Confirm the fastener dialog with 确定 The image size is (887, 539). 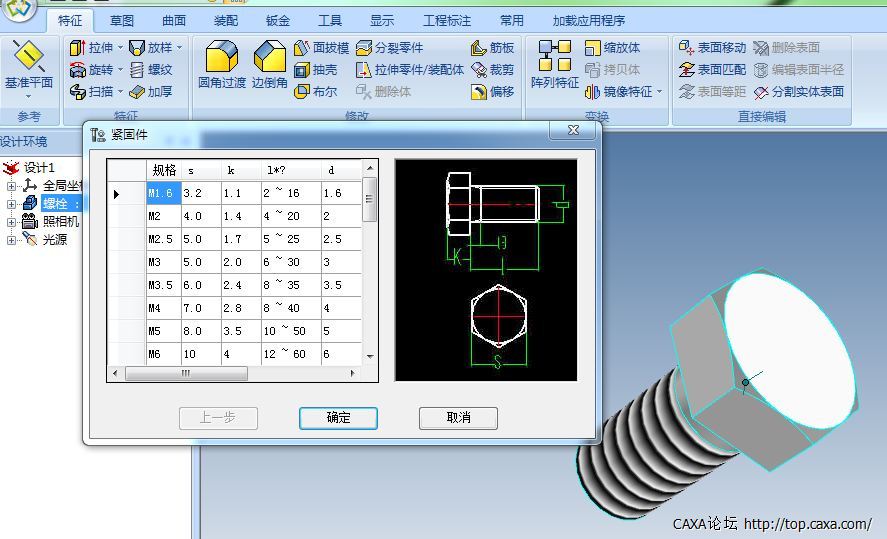pos(338,418)
